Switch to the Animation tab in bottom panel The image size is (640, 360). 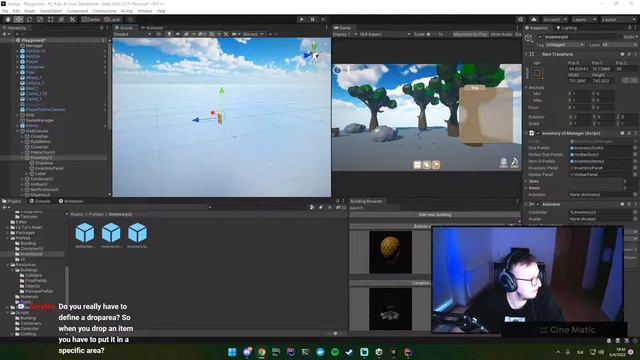(x=71, y=201)
